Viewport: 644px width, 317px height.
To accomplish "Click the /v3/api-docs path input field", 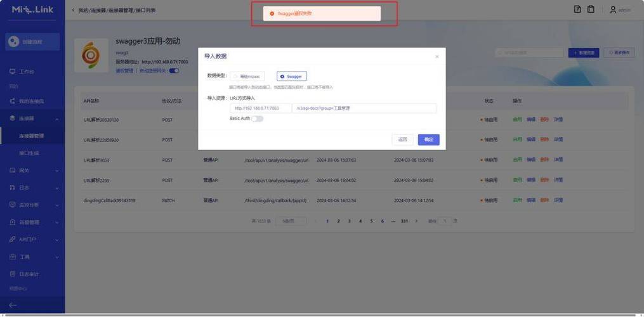I will (364, 108).
